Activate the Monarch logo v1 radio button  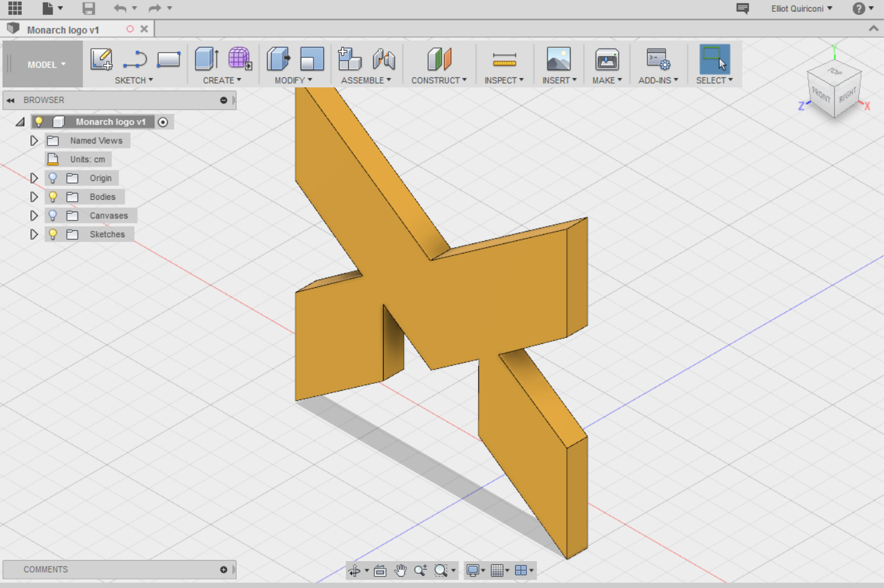[x=163, y=122]
